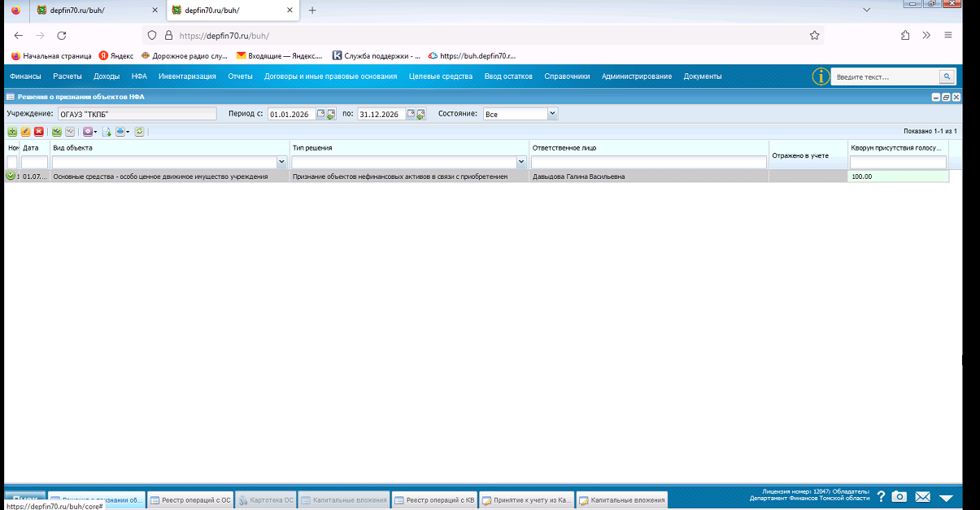Click green arrow icon beside start date
The width and height of the screenshot is (980, 510).
[x=331, y=115]
